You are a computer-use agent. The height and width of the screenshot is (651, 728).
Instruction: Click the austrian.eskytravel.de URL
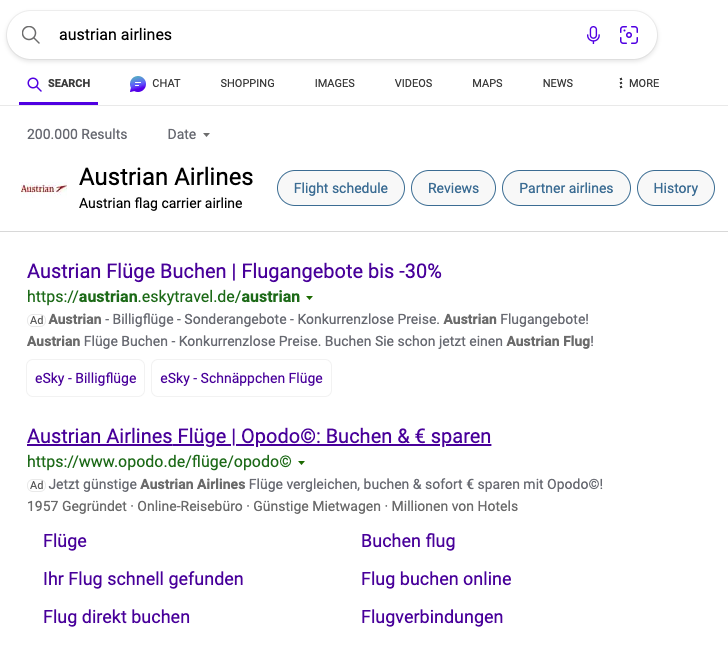tap(163, 297)
